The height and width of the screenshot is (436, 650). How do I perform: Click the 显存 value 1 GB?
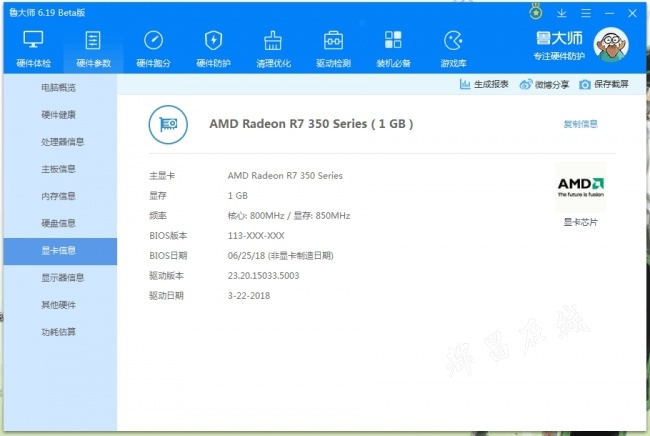pyautogui.click(x=238, y=196)
